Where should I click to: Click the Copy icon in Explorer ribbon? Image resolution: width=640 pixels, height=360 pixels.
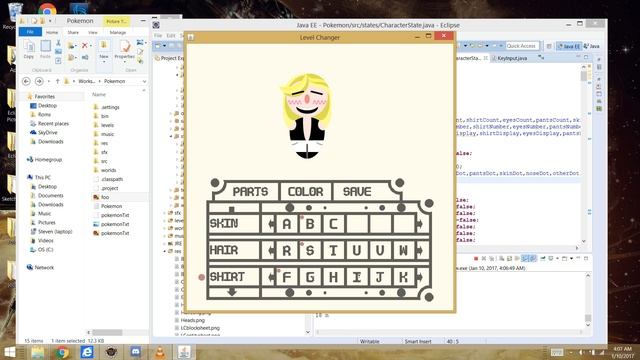29,49
